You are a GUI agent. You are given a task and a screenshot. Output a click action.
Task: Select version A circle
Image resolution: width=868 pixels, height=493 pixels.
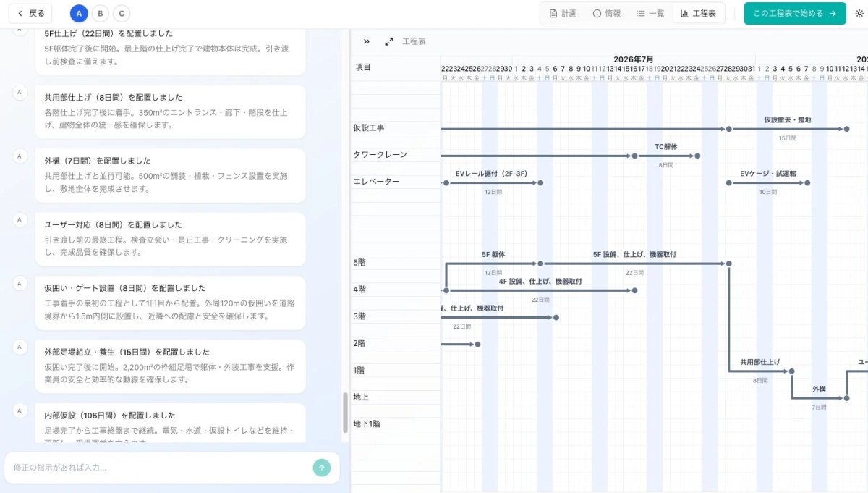click(x=78, y=13)
